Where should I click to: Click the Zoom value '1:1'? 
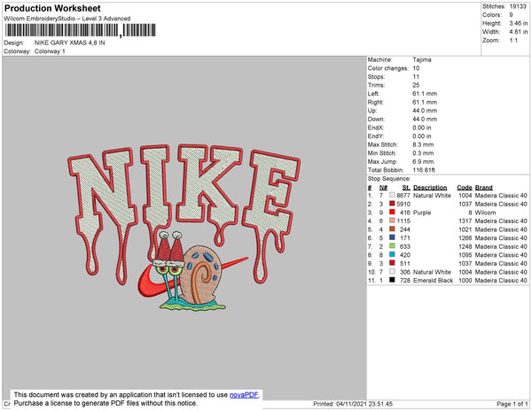tap(513, 41)
